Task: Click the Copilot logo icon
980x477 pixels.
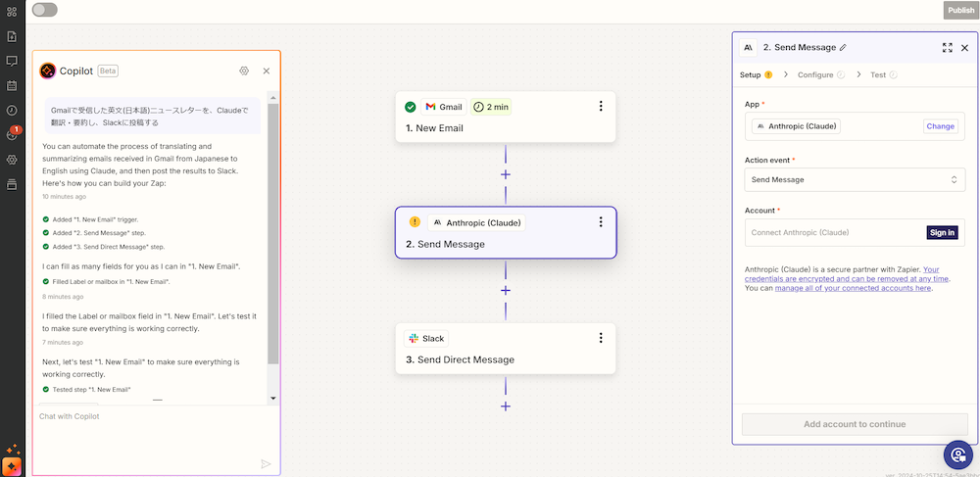Action: (x=47, y=72)
